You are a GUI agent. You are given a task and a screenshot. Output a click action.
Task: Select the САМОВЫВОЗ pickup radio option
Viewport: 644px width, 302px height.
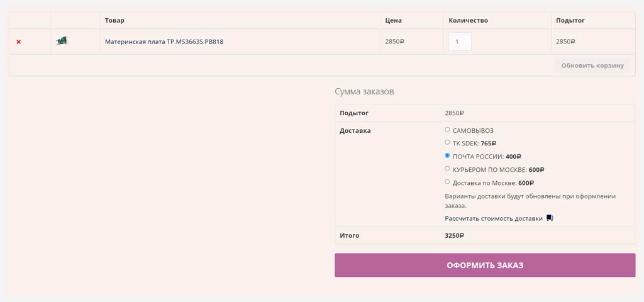tap(447, 130)
